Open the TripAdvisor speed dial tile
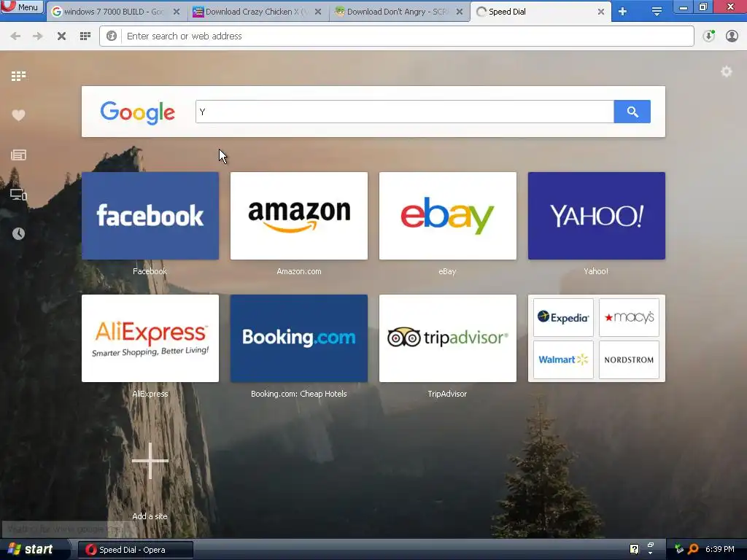 (447, 338)
